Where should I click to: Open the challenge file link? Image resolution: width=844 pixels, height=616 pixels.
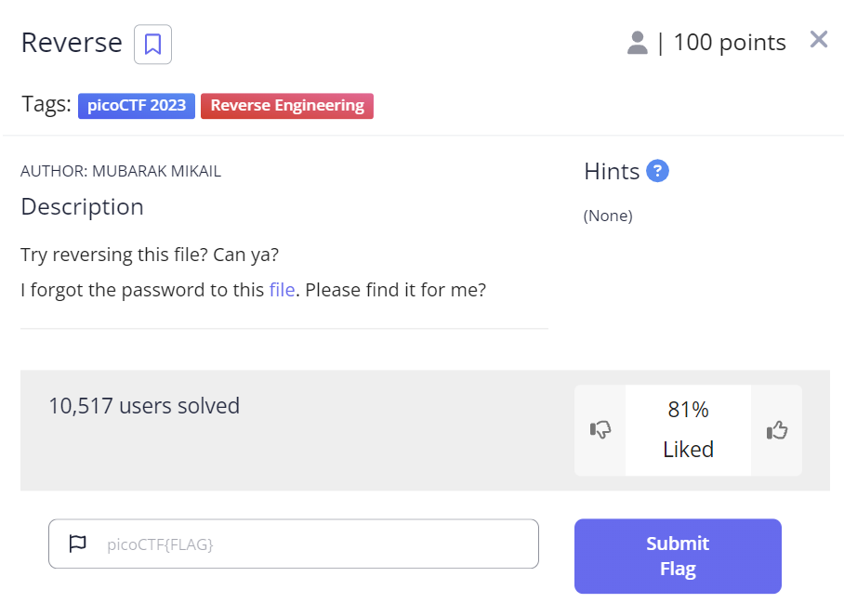[x=282, y=290]
